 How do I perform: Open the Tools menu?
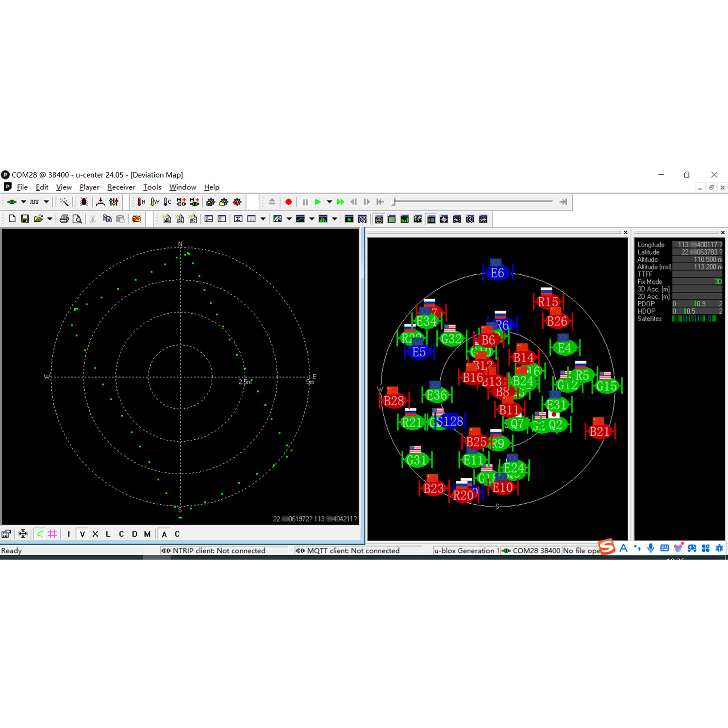(x=152, y=187)
